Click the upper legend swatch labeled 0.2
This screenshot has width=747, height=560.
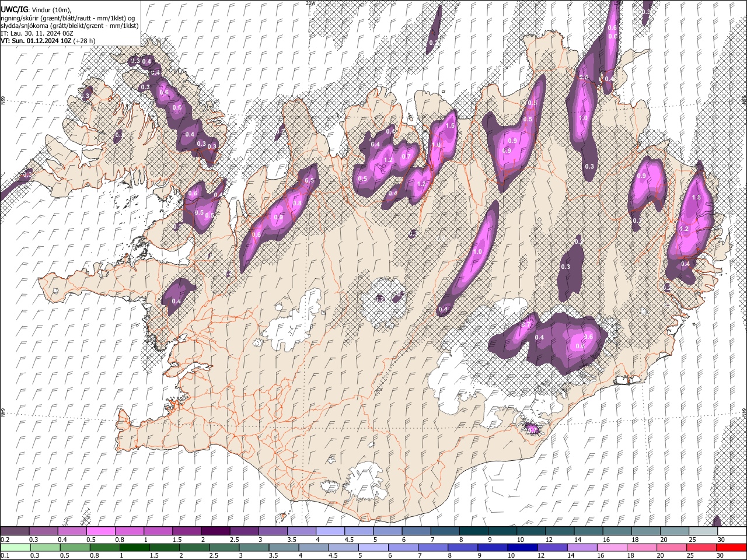pyautogui.click(x=15, y=531)
